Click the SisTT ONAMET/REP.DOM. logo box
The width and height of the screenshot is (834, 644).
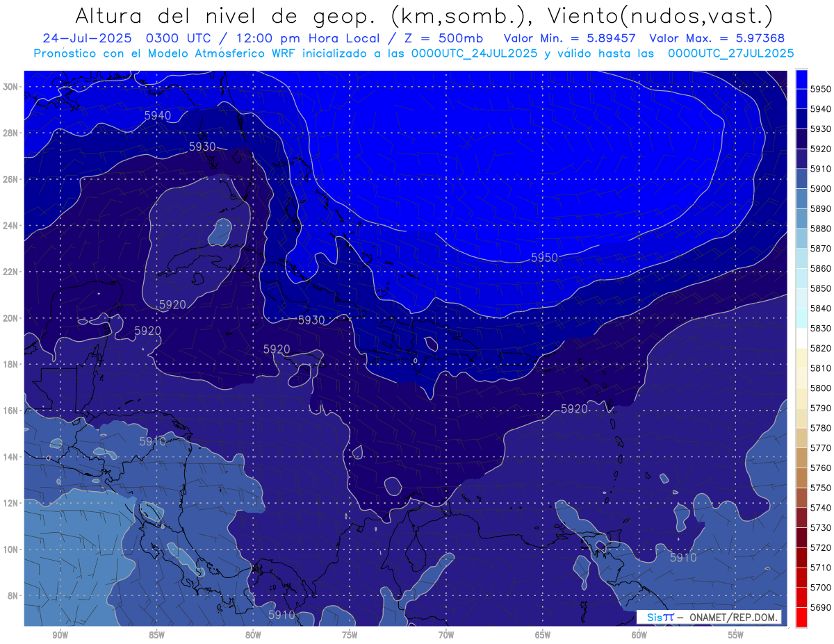click(x=709, y=617)
